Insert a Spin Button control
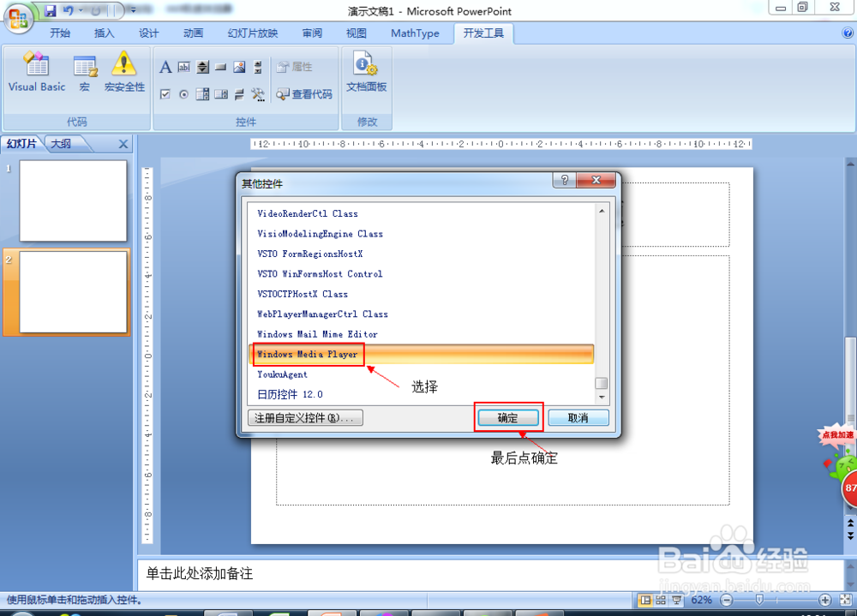857x616 pixels. (x=203, y=67)
